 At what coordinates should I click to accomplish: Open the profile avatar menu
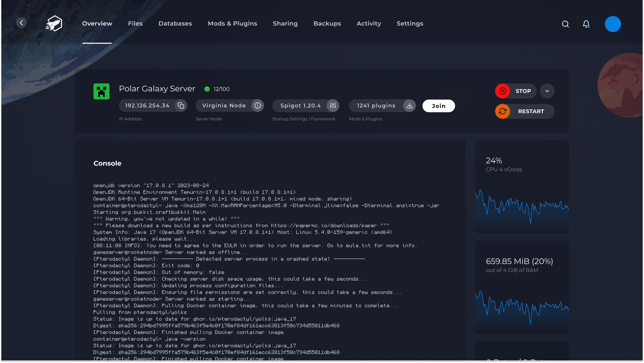click(612, 24)
